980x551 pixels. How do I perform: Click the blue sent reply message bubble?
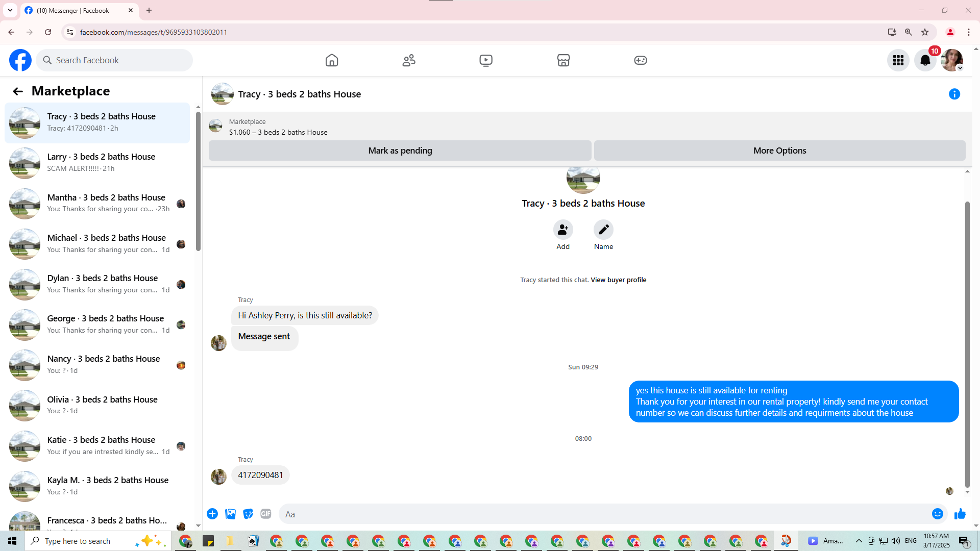[794, 402]
